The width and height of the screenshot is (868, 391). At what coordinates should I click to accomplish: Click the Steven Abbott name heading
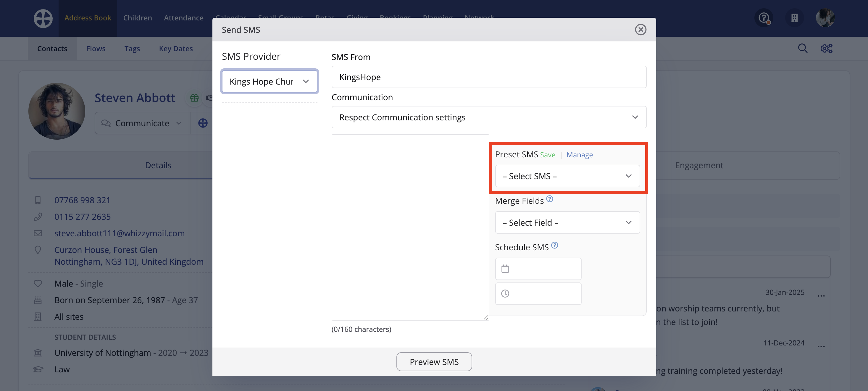coord(135,98)
